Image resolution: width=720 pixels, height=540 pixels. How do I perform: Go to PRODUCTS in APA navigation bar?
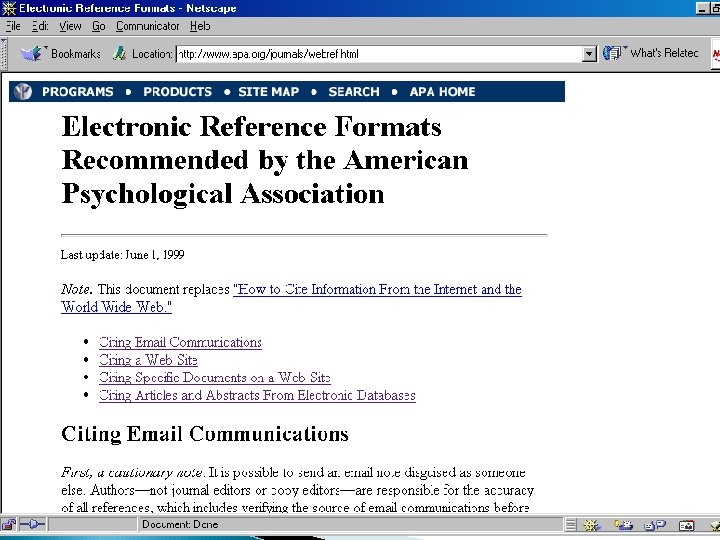(177, 91)
